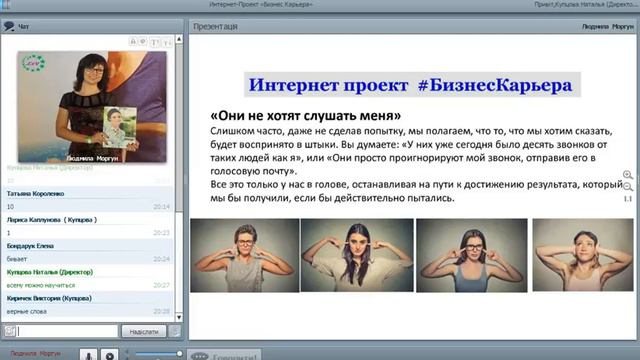Image resolution: width=640 pixels, height=360 pixels.
Task: Click the round icon next to the lock
Action: click(143, 41)
